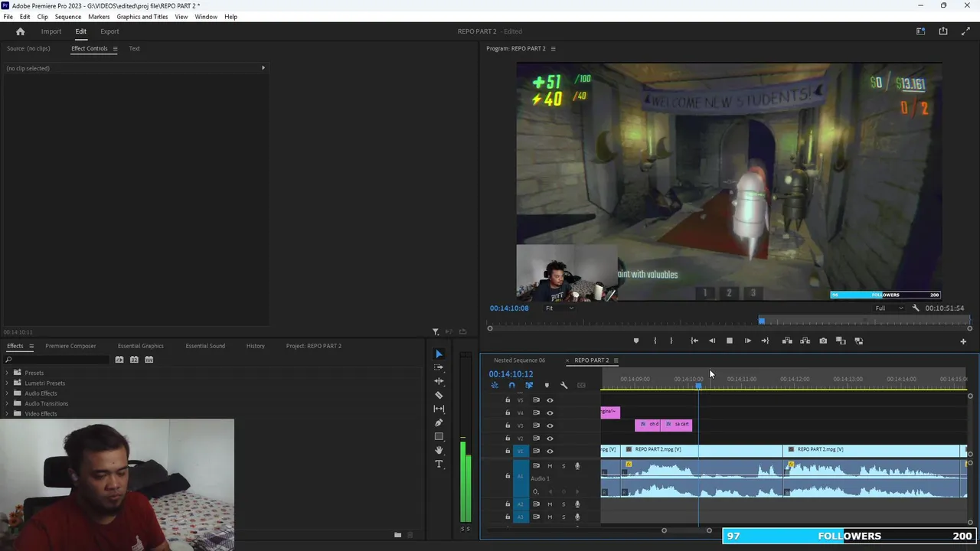Toggle sync lock on track V3
Viewport: 980px width, 551px height.
536,425
